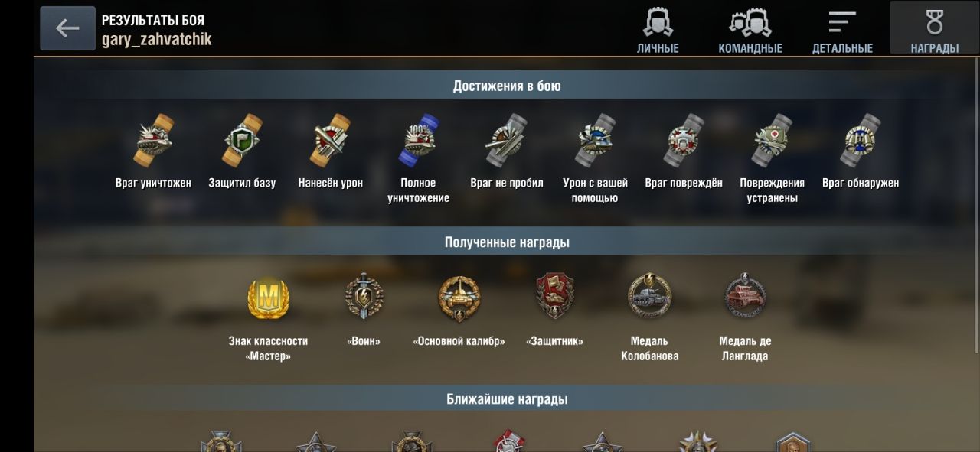980x452 pixels.
Task: Open the «Основной калибр» medal
Action: coord(459,298)
